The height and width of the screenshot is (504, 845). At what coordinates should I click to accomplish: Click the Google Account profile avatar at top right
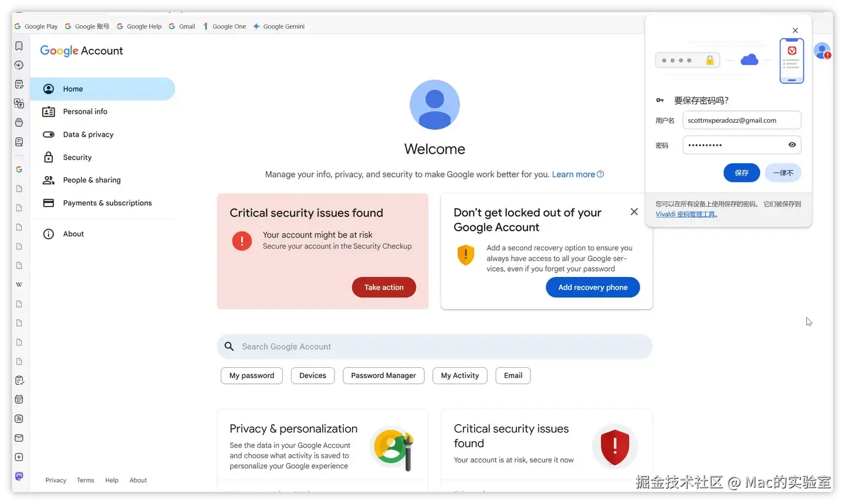pyautogui.click(x=822, y=51)
